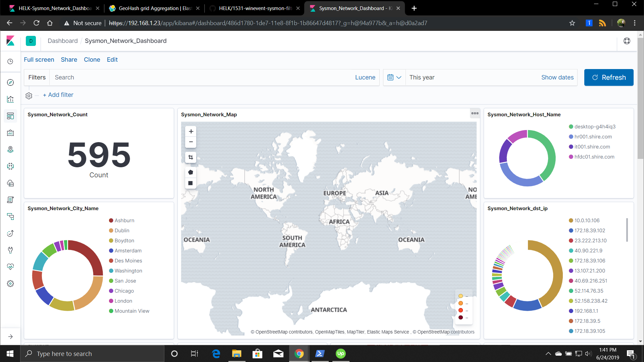The width and height of the screenshot is (644, 362).
Task: Select the polygon draw tool on the map
Action: (191, 172)
